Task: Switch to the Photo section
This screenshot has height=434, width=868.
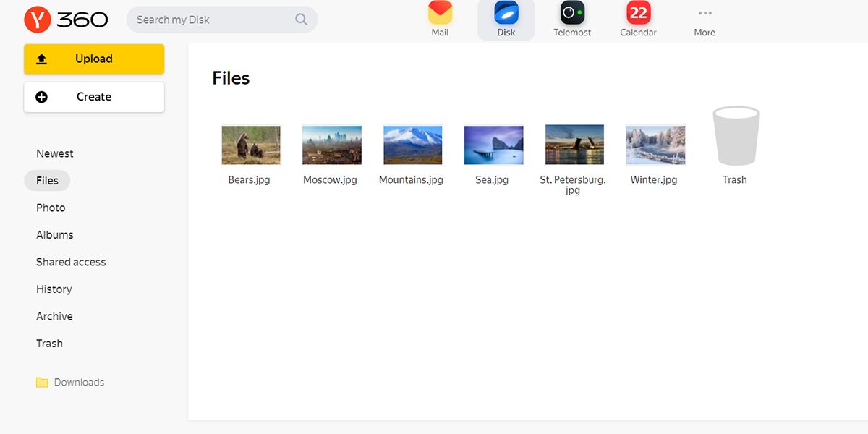Action: point(51,208)
